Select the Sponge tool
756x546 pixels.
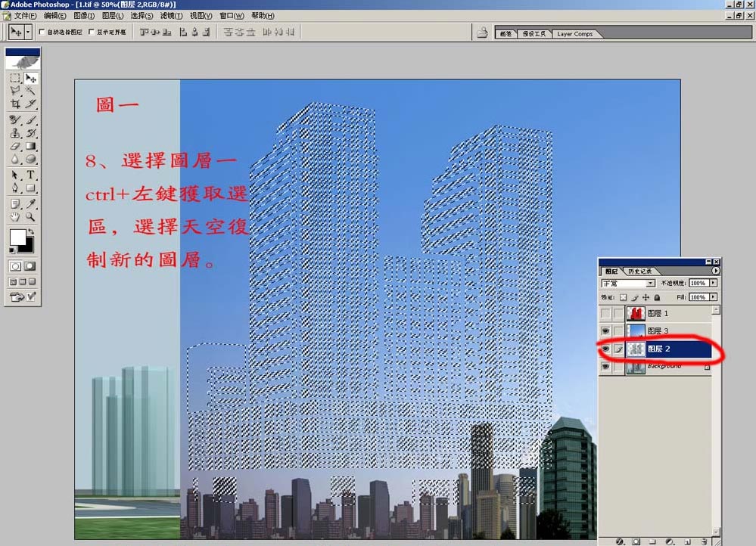point(31,159)
